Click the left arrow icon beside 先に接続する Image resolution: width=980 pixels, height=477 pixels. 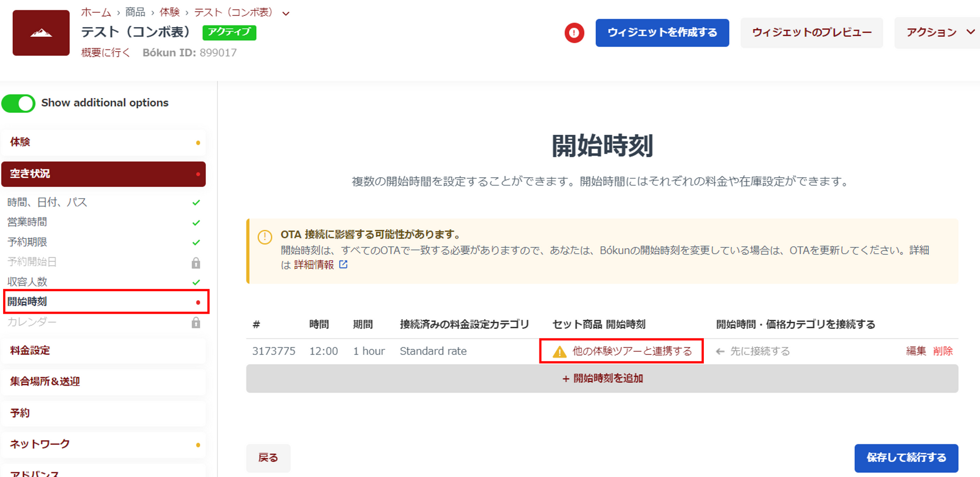(720, 351)
